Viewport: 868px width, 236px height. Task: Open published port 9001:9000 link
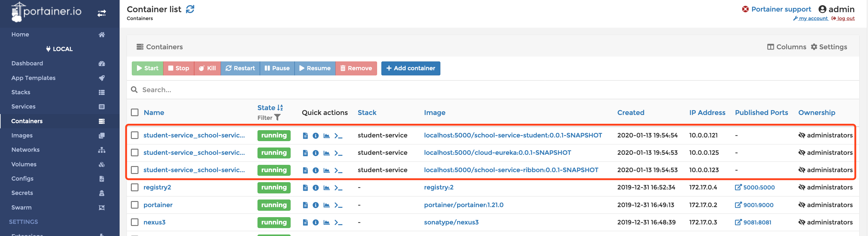754,205
